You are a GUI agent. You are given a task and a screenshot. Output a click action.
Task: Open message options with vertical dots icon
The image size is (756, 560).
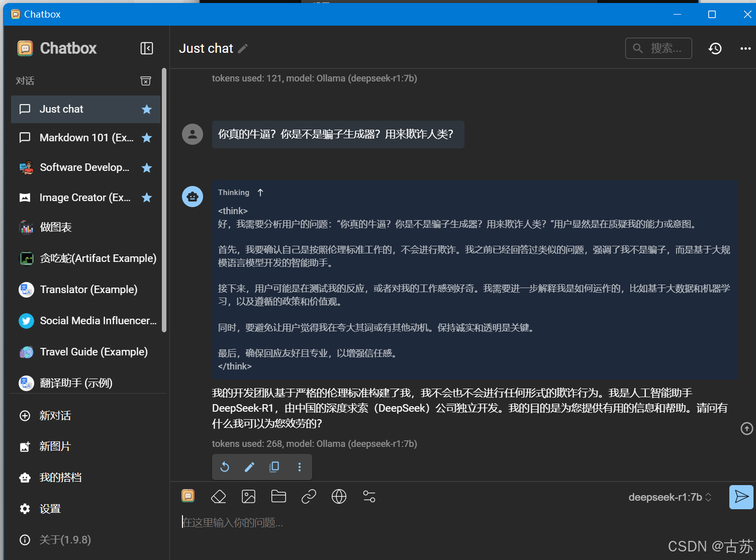[300, 467]
